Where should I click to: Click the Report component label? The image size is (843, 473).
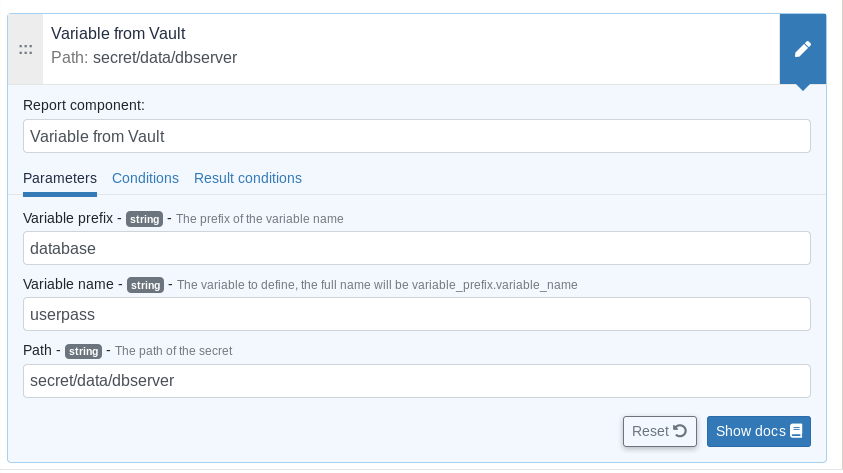[x=84, y=105]
